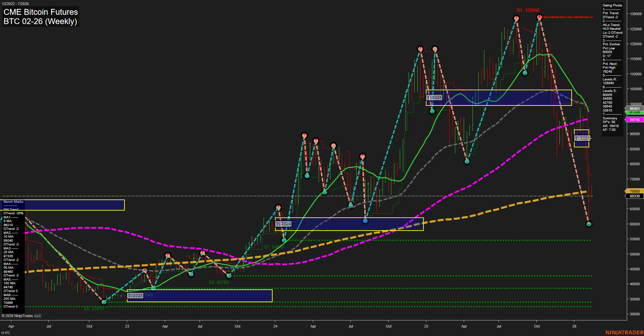Image resolution: width=644 pixels, height=336 pixels.
Task: Click the Bench Marks panel header
Action: 13,201
